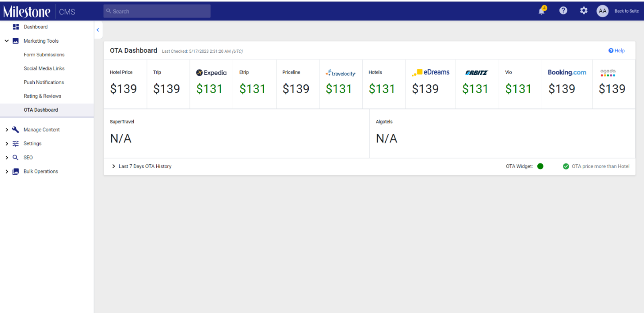Open the settings gear icon in header
The width and height of the screenshot is (644, 313).
click(x=584, y=11)
